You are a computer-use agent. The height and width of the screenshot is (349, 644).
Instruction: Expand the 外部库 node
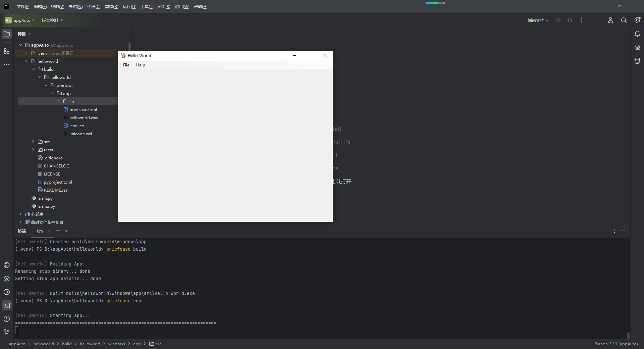click(x=20, y=214)
